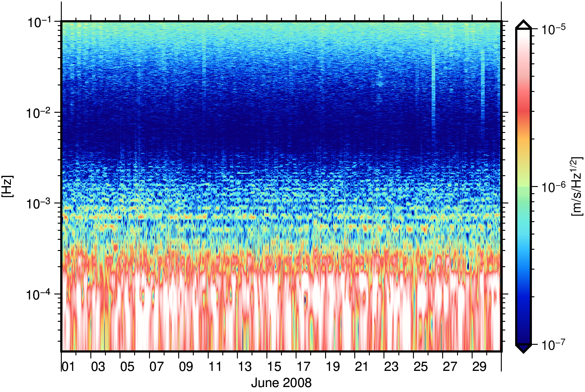Click date tick label 09
The height and width of the screenshot is (392, 585).
click(x=186, y=367)
